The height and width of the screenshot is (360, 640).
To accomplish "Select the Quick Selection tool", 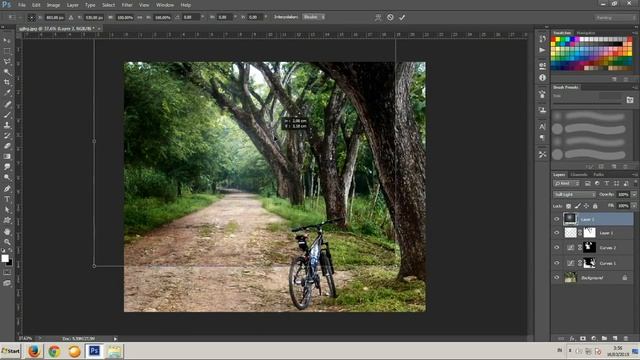I will (x=7, y=72).
